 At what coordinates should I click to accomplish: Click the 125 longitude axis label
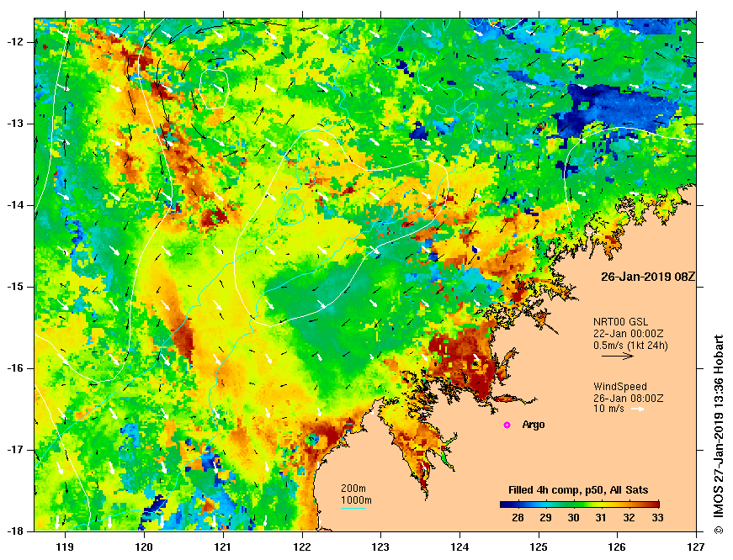point(539,547)
